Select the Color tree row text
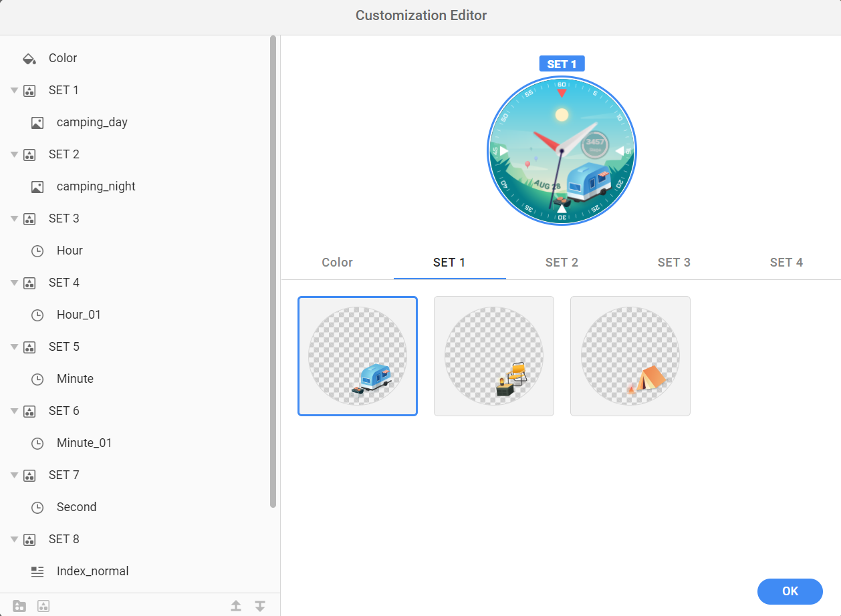 (63, 58)
